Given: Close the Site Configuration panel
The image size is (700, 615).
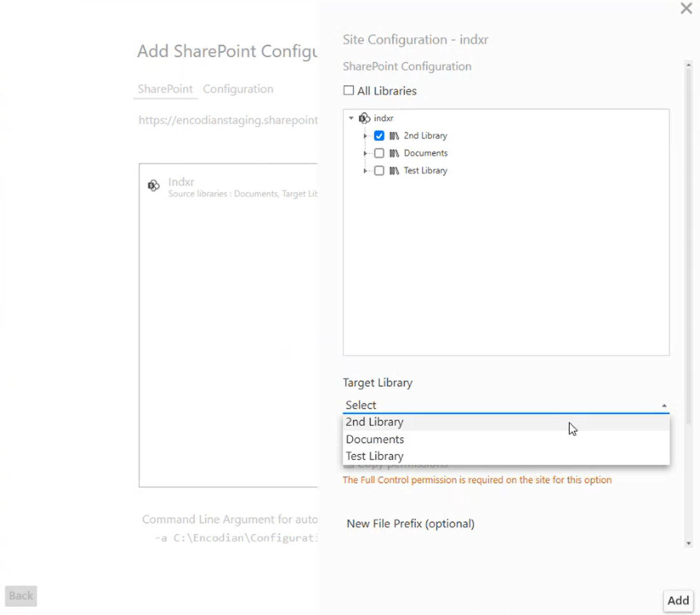Looking at the screenshot, I should point(686,8).
